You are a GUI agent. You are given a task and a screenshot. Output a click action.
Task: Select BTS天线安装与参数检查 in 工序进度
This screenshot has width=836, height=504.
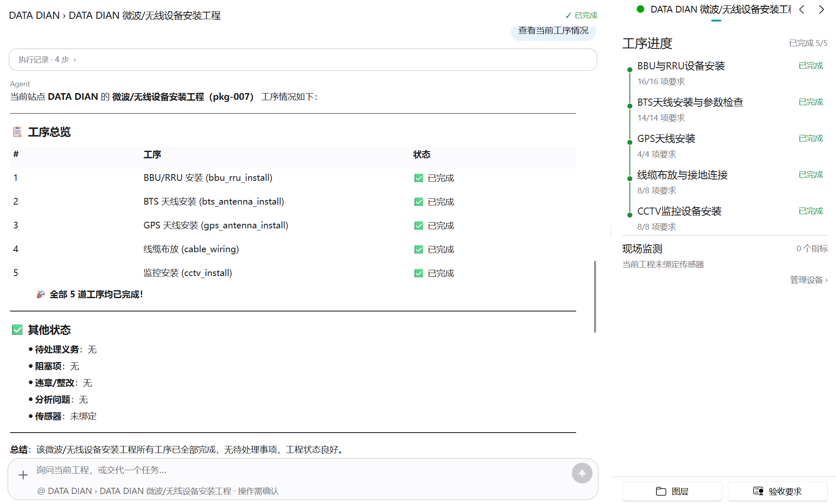(690, 102)
